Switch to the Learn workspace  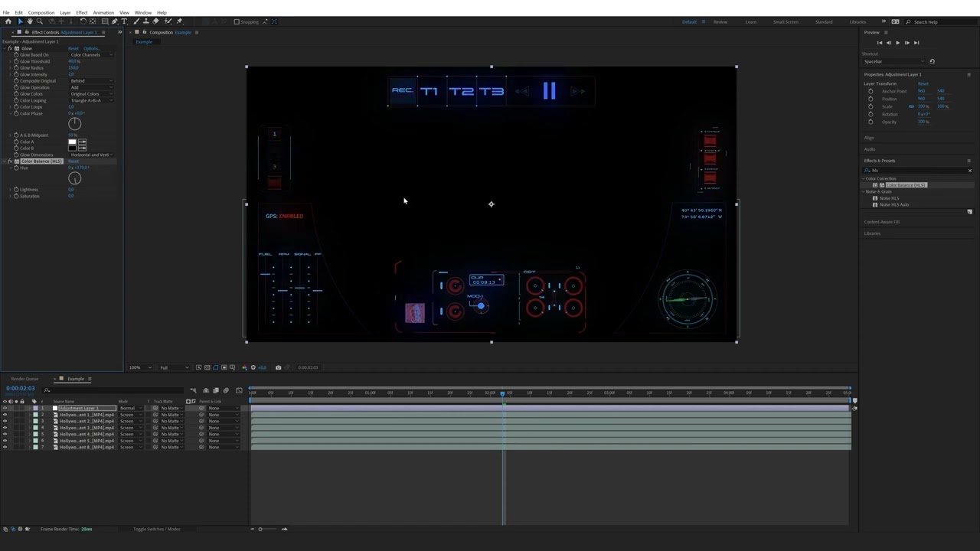[x=750, y=21]
